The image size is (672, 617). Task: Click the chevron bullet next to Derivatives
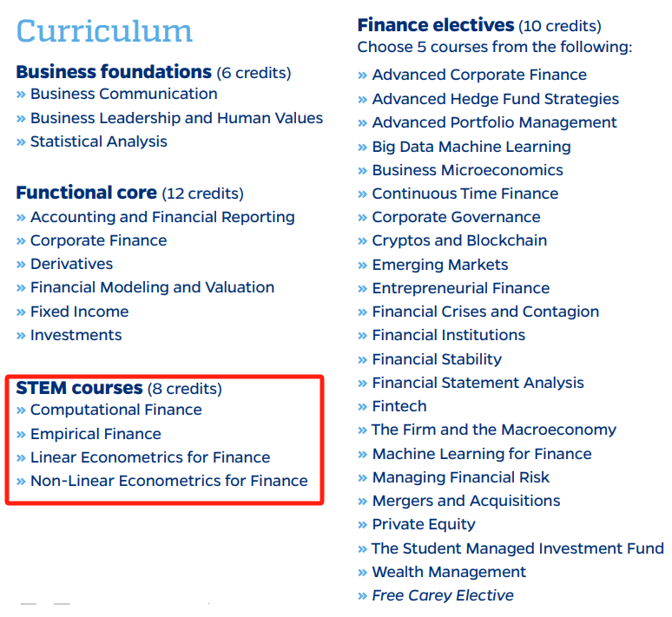[x=21, y=265]
